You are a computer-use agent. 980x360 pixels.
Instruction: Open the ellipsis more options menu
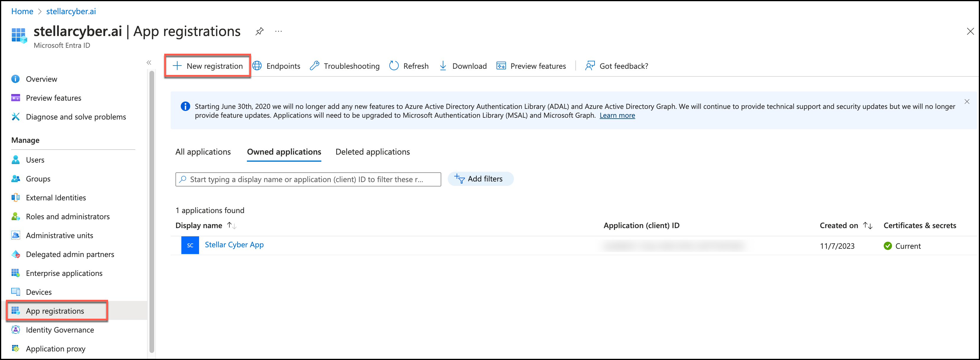click(x=279, y=31)
